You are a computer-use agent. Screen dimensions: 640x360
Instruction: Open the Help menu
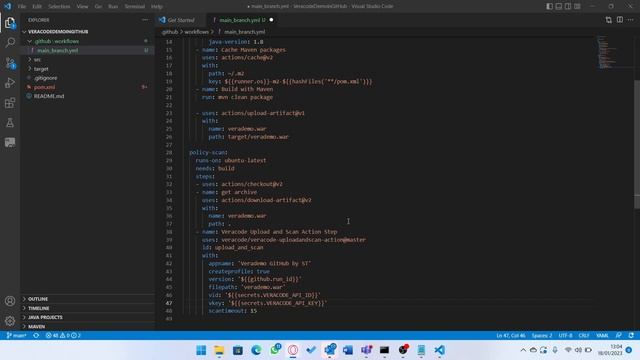tap(157, 7)
